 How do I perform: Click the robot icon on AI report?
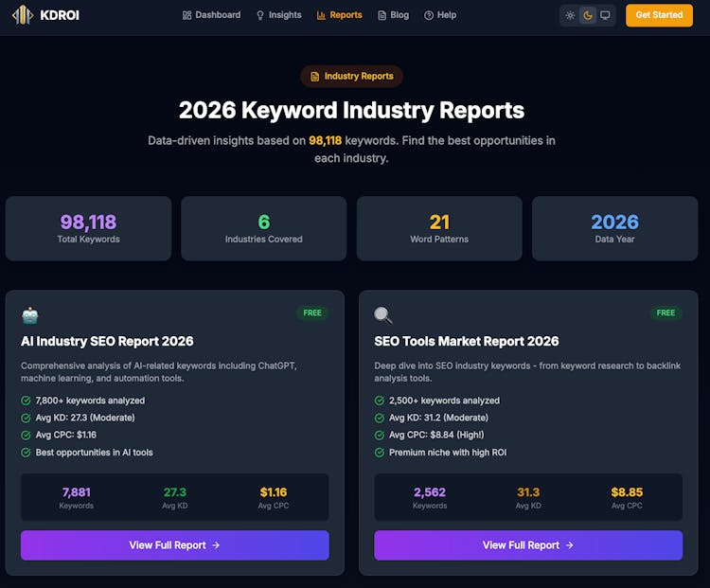click(29, 315)
